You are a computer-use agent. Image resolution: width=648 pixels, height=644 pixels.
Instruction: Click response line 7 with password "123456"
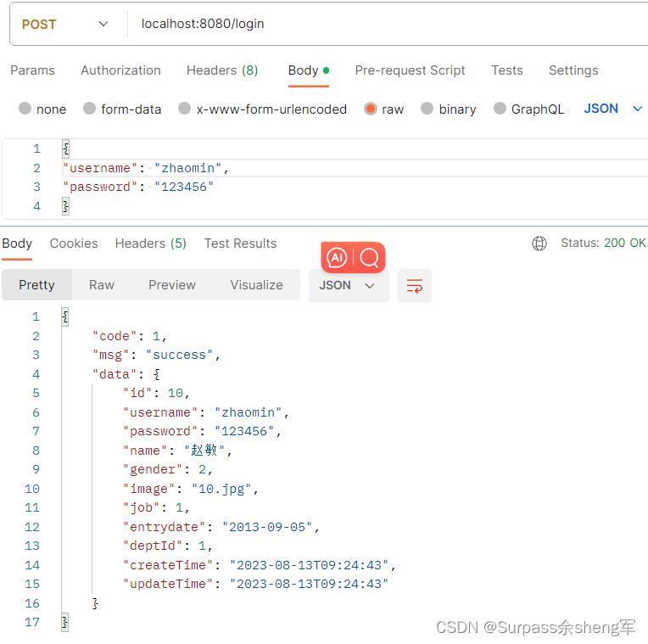coord(202,431)
